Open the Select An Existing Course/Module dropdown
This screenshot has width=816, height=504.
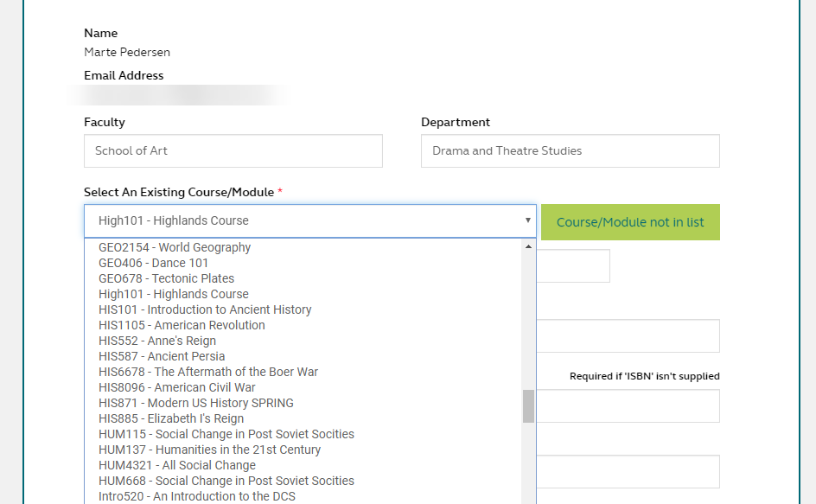(x=309, y=221)
